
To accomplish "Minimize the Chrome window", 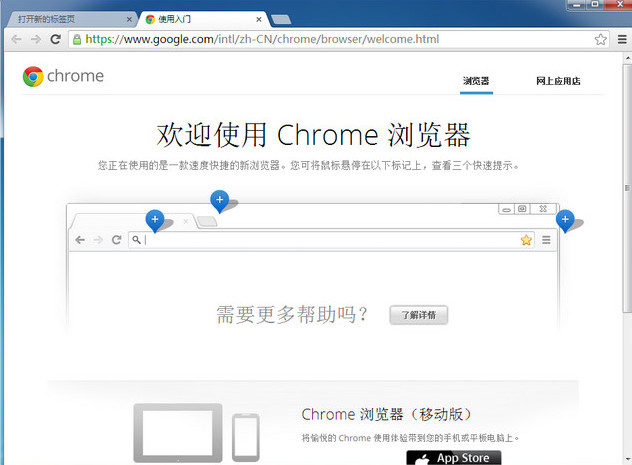I will click(x=576, y=5).
